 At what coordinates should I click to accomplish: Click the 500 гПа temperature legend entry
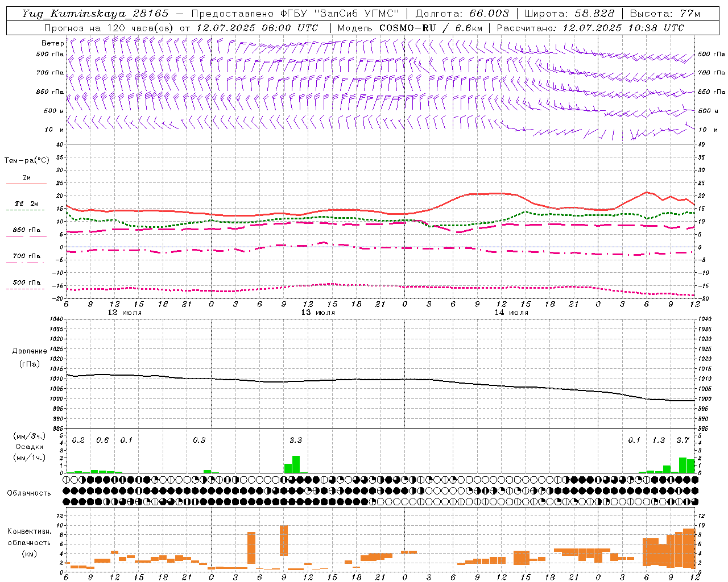[27, 282]
